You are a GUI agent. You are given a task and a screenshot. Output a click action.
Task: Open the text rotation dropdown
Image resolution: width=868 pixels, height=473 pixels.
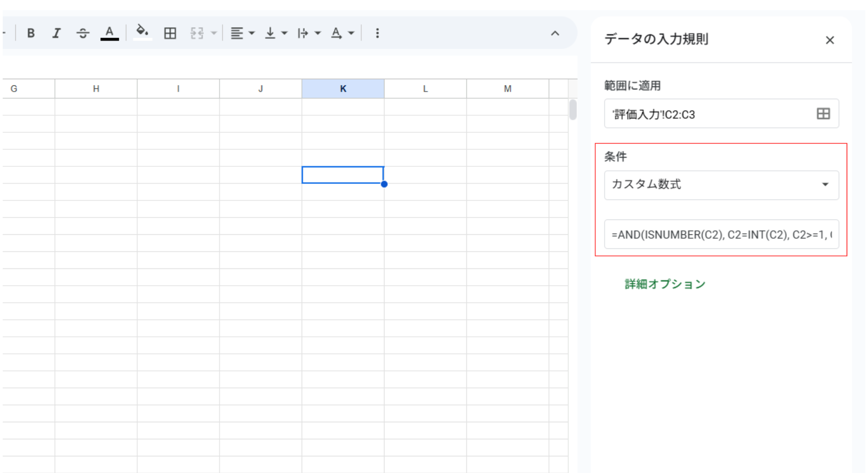click(x=342, y=33)
